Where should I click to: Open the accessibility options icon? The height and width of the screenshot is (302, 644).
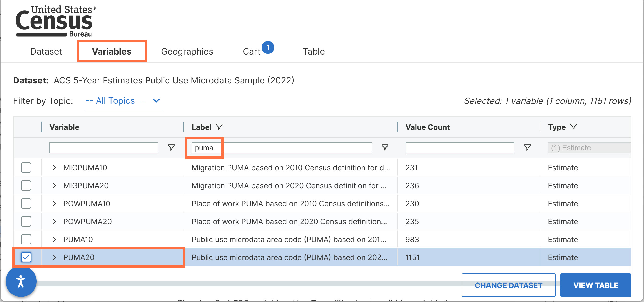[x=21, y=281]
